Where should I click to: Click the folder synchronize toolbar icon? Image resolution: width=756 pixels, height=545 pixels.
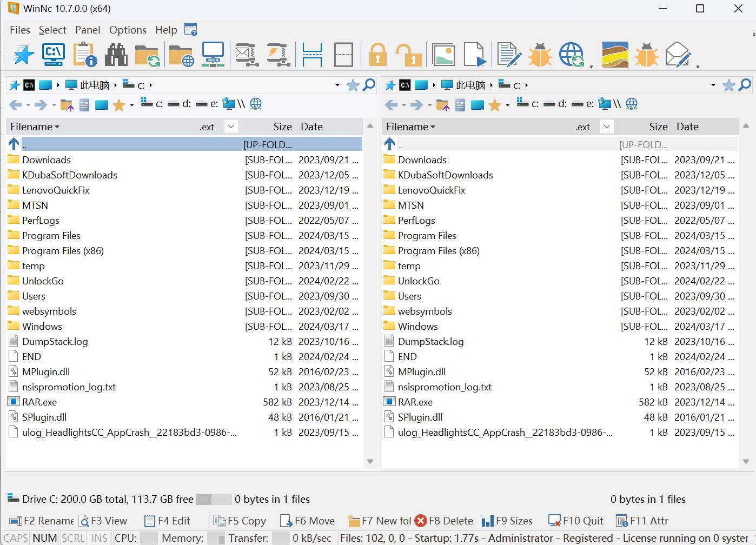click(147, 55)
